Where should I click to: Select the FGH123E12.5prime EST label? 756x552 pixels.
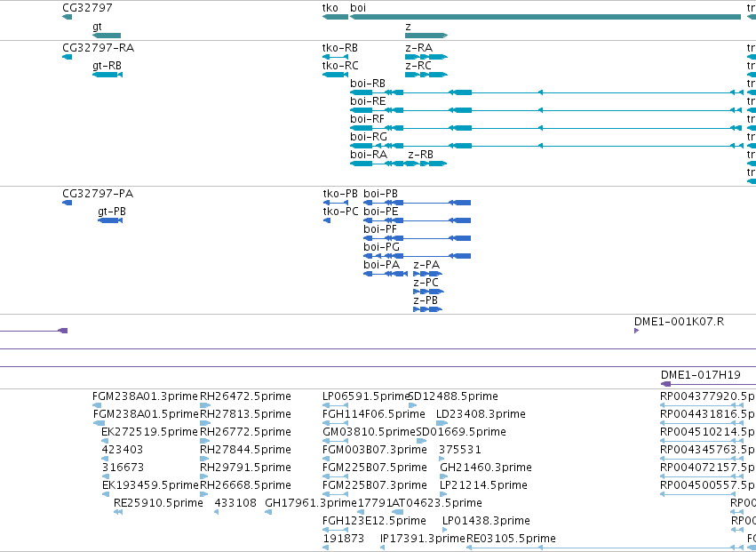[374, 521]
